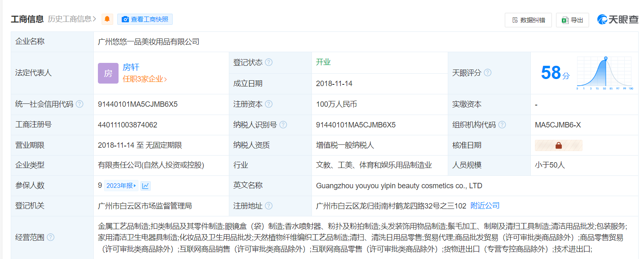Screen dimensions: 644x259
Task: Click industry 文教、工美、体育和娱乐用品制造业
Action: (374, 165)
